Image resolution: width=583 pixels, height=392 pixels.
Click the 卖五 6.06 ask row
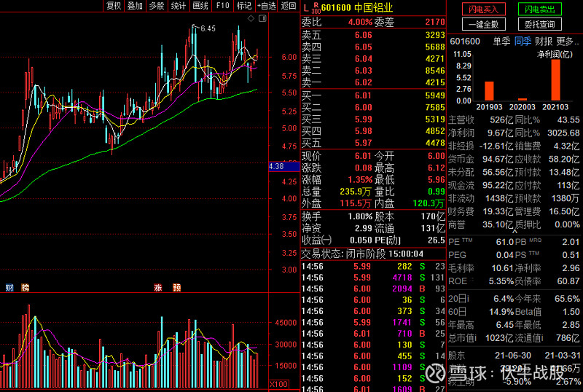[x=373, y=35]
